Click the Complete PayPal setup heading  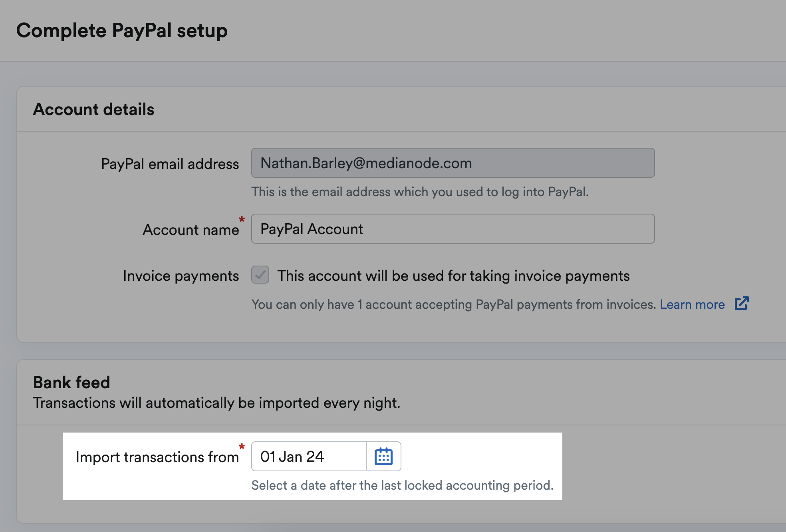[122, 31]
